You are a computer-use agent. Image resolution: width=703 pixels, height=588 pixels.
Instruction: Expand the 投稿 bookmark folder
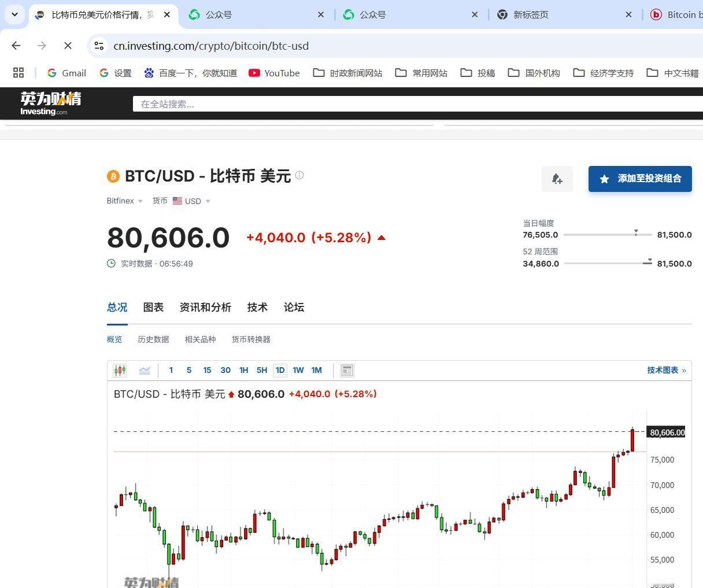[x=478, y=73]
